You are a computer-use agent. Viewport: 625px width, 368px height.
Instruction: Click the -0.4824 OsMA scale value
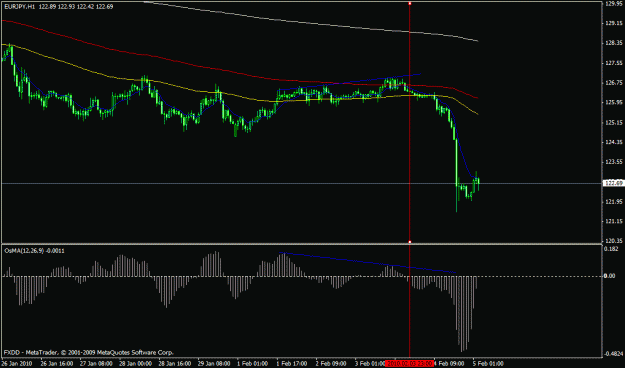[x=613, y=353]
